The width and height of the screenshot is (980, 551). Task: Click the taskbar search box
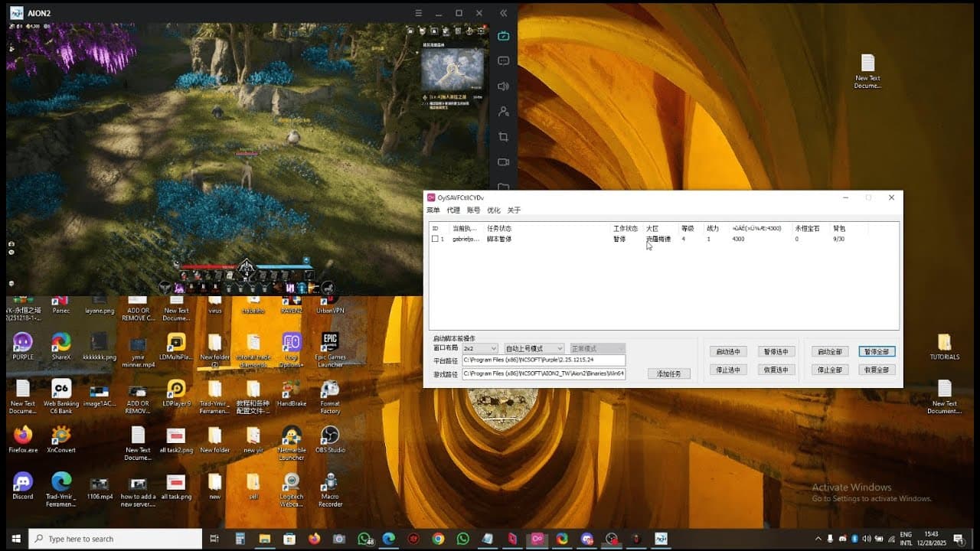[x=116, y=539]
